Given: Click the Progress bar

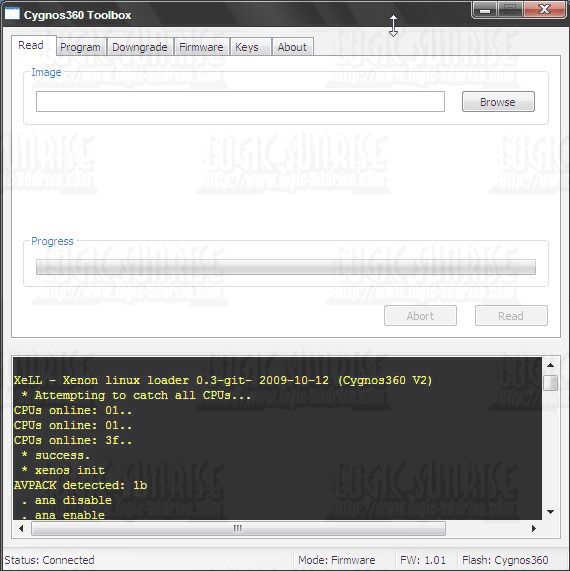Looking at the screenshot, I should [x=286, y=267].
